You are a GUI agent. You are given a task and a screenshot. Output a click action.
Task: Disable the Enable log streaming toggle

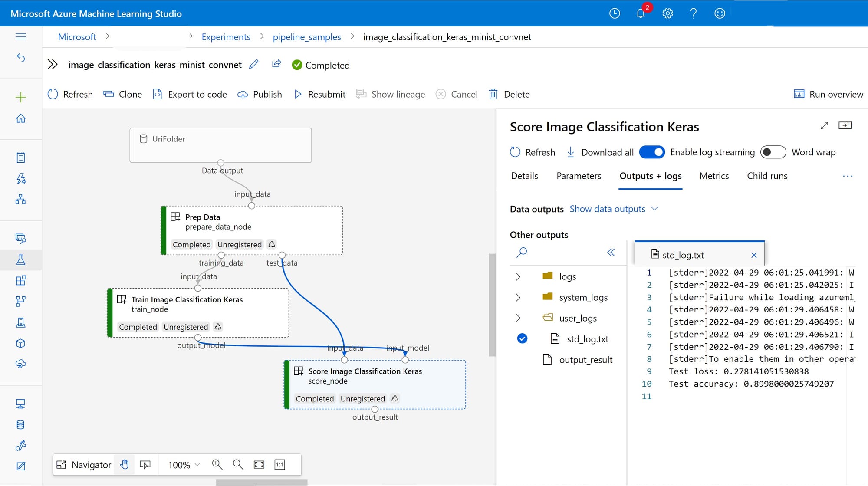pyautogui.click(x=652, y=152)
